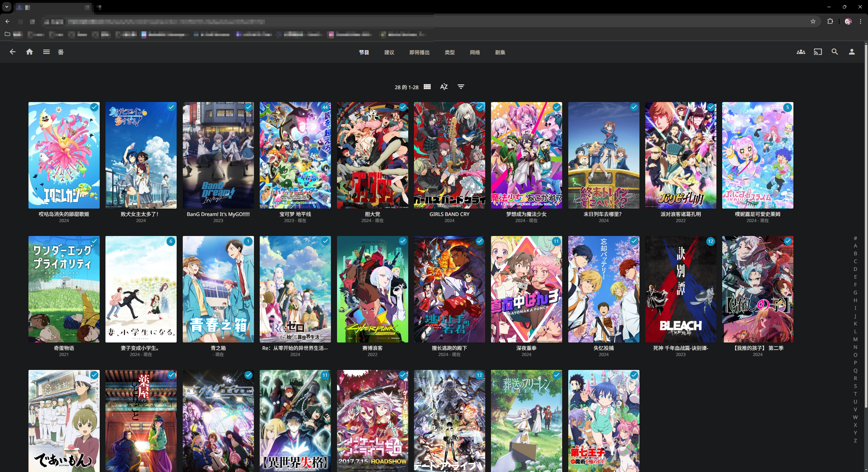The width and height of the screenshot is (868, 472).
Task: Open the 宝可梦 地平线 title link
Action: (x=295, y=214)
